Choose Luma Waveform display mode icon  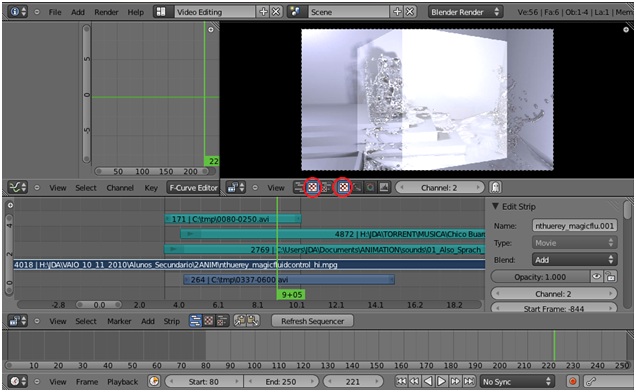click(x=357, y=187)
